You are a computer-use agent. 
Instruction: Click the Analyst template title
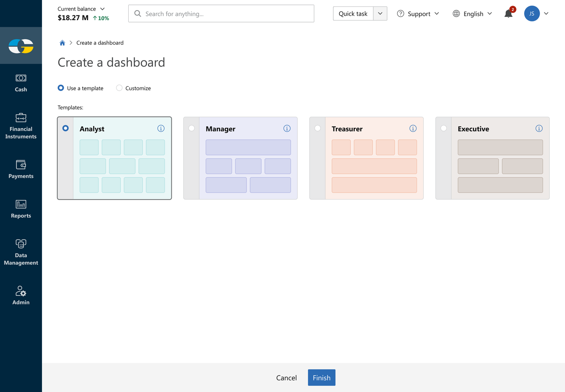coord(92,129)
